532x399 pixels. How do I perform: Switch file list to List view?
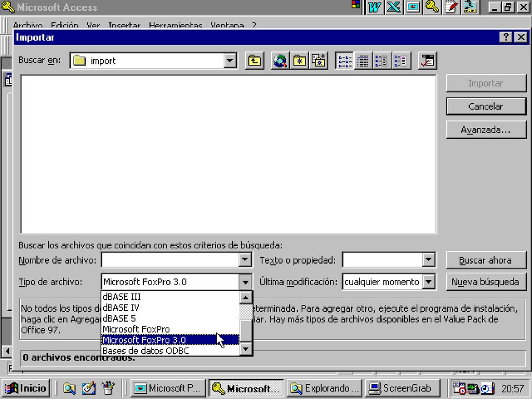[344, 61]
